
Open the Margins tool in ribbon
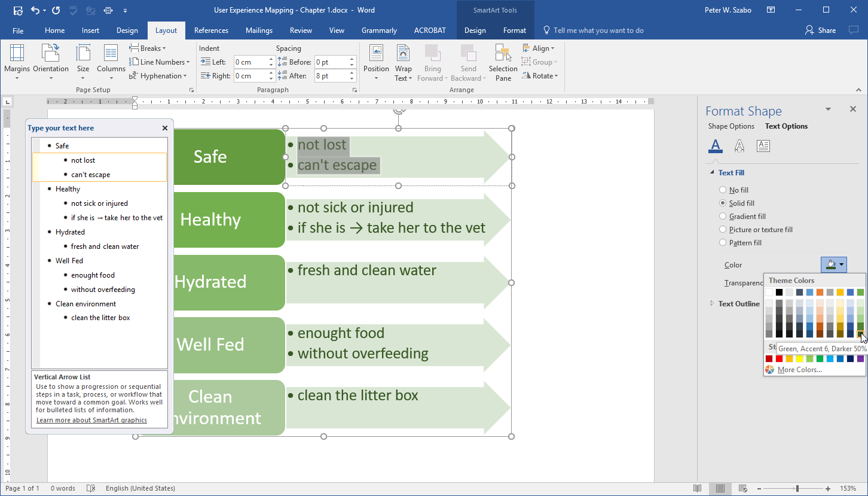click(x=17, y=62)
